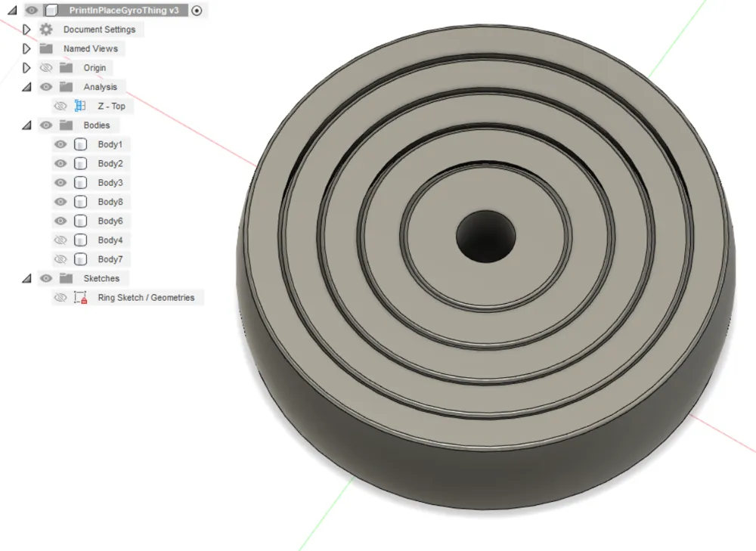
Task: Click the Ring Sketch / Geometries sketch icon
Action: [x=80, y=297]
